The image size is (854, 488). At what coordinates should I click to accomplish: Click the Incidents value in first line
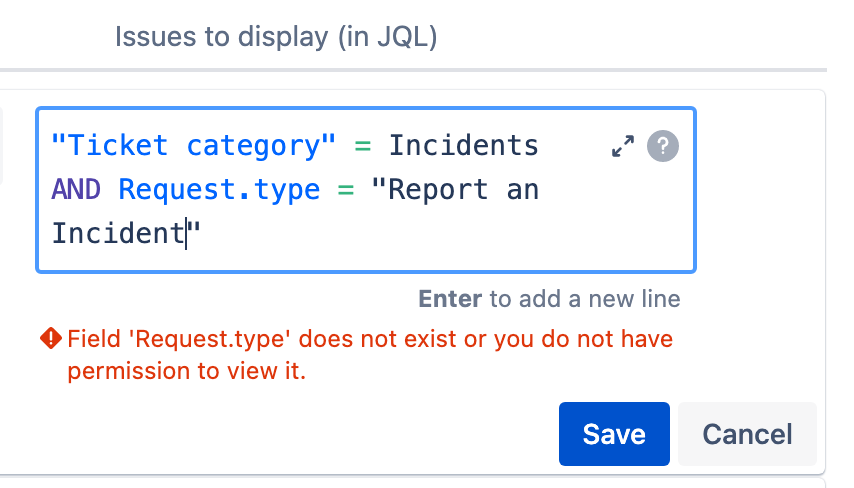point(463,146)
